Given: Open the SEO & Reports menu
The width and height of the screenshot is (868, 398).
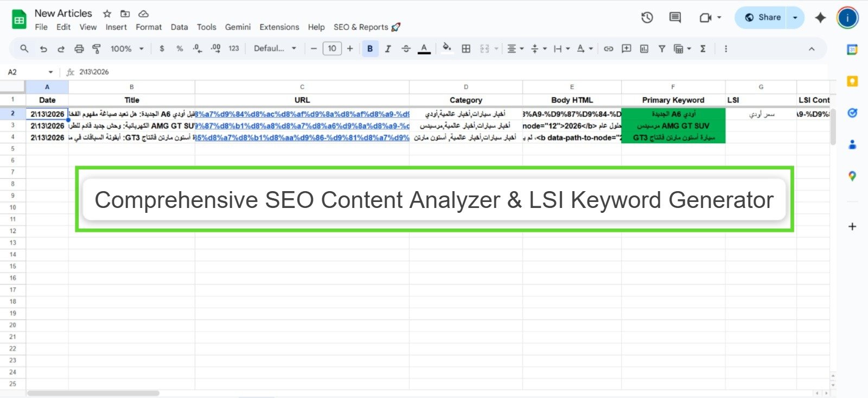Looking at the screenshot, I should click(x=366, y=27).
